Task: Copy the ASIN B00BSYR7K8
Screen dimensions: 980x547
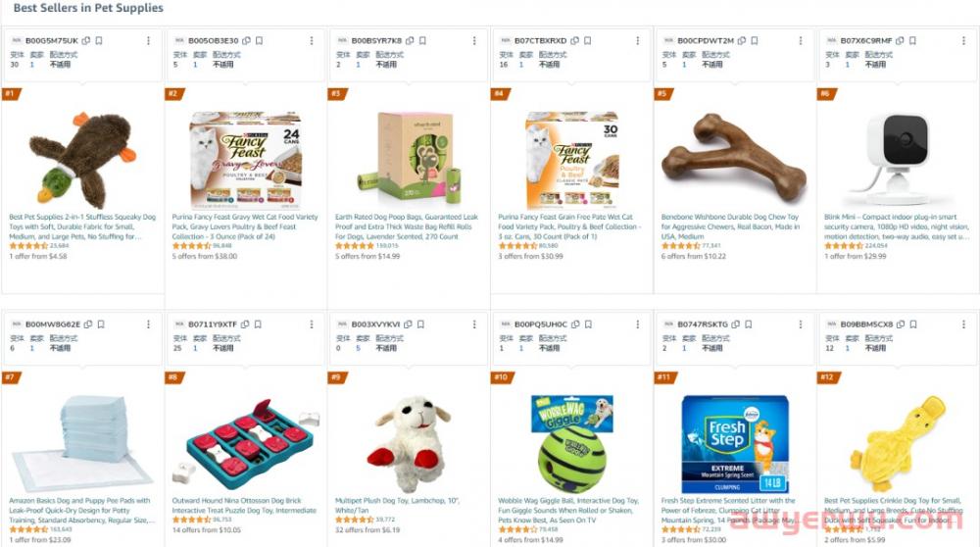Action: [x=410, y=40]
